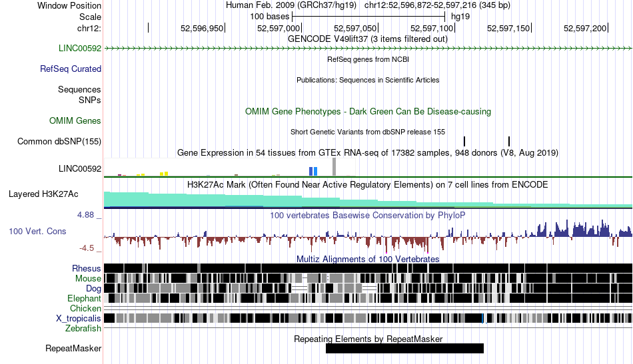Click the 52,597,000 ruler position
This screenshot has height=364, width=633.
click(279, 28)
